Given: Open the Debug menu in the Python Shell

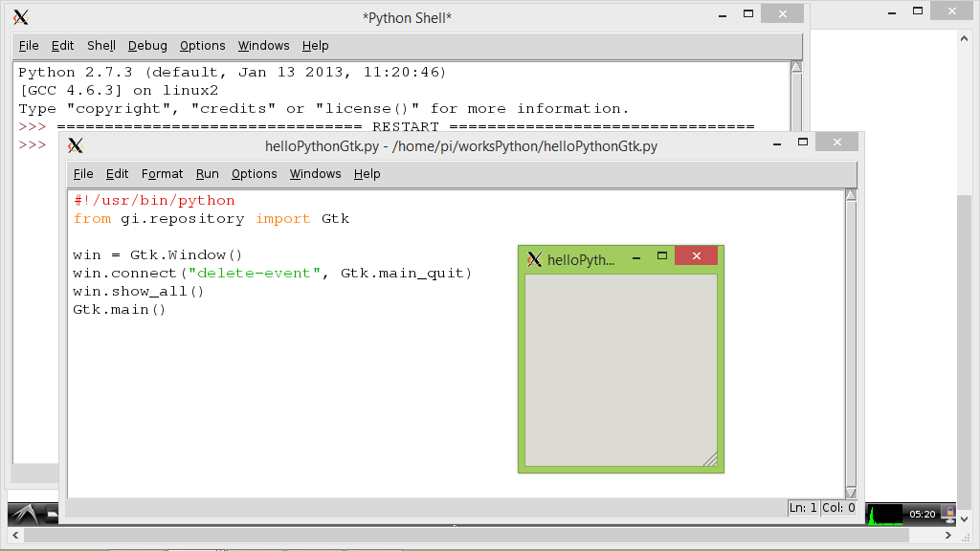Looking at the screenshot, I should pos(146,45).
